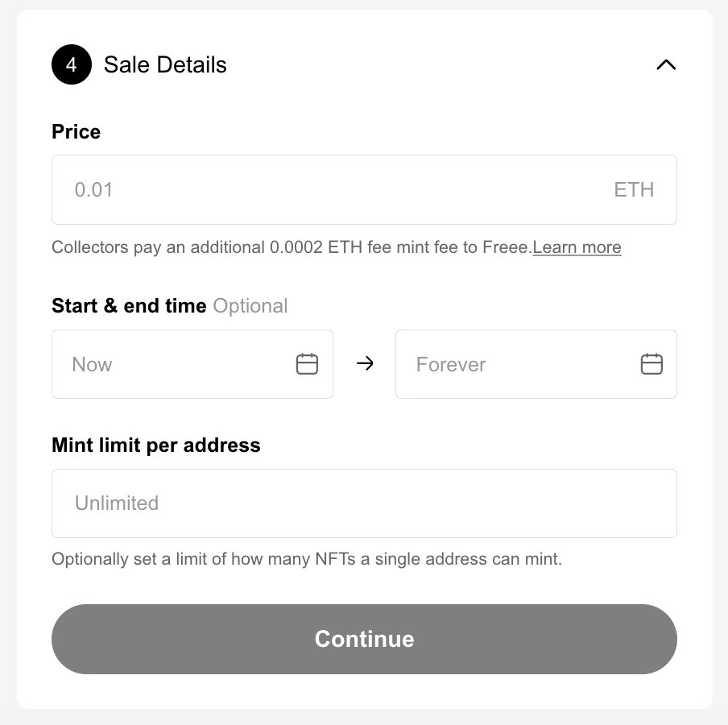Screen dimensions: 728x725
Task: Click the Start & end time label
Action: click(129, 306)
